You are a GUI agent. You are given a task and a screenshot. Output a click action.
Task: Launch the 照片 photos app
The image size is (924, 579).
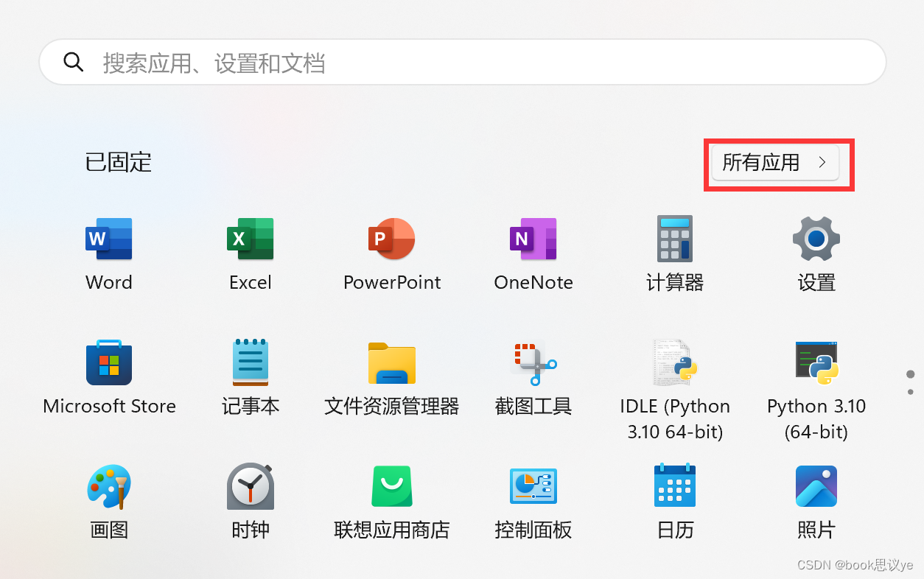pyautogui.click(x=816, y=486)
